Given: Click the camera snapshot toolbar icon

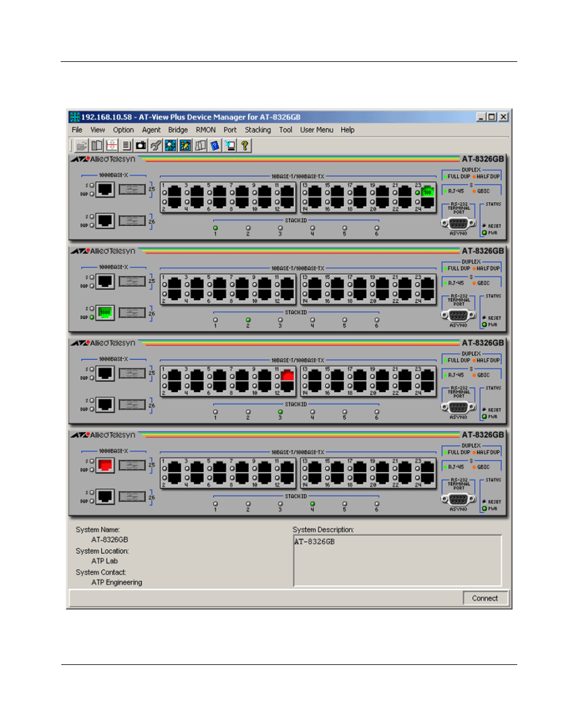Looking at the screenshot, I should (x=141, y=145).
